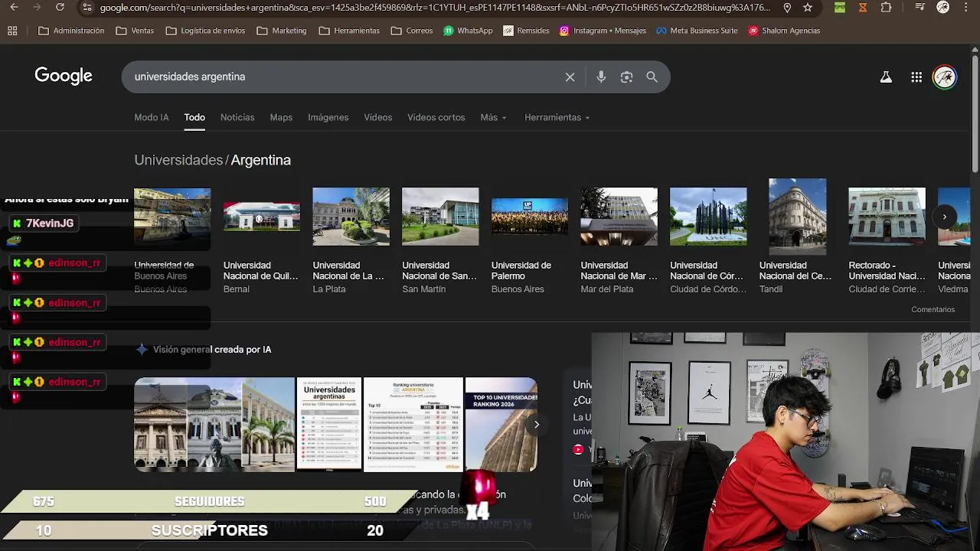Viewport: 980px width, 551px height.
Task: Click the location pin icon in address bar
Action: (787, 8)
